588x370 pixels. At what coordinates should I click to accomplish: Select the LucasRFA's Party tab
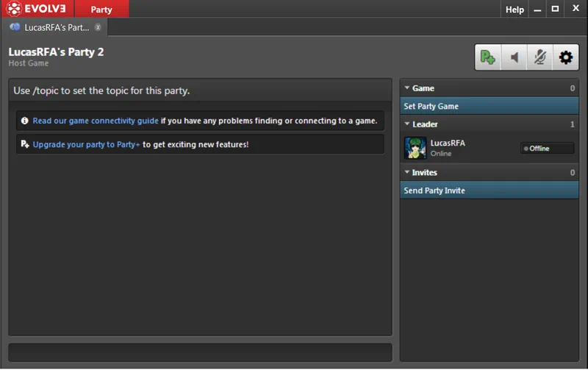[x=54, y=27]
